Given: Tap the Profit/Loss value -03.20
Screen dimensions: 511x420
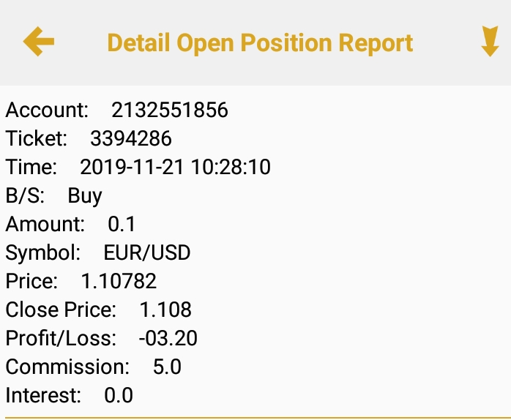Looking at the screenshot, I should click(168, 339).
